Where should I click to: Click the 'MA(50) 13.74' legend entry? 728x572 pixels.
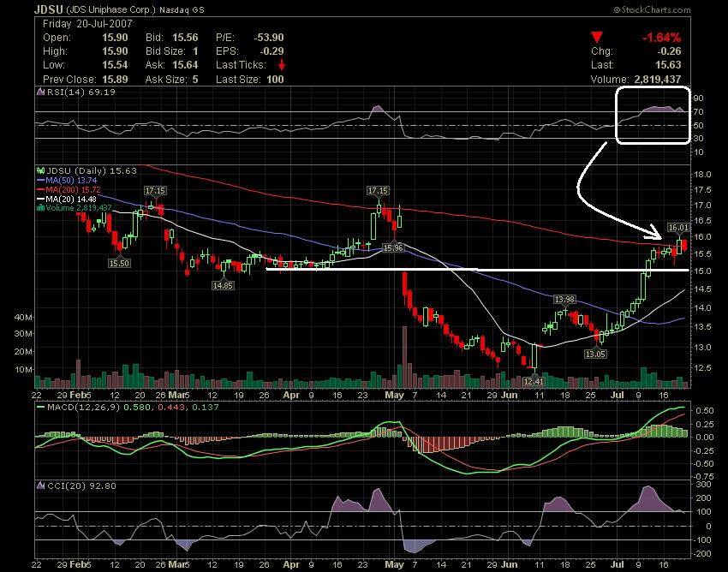(x=71, y=181)
